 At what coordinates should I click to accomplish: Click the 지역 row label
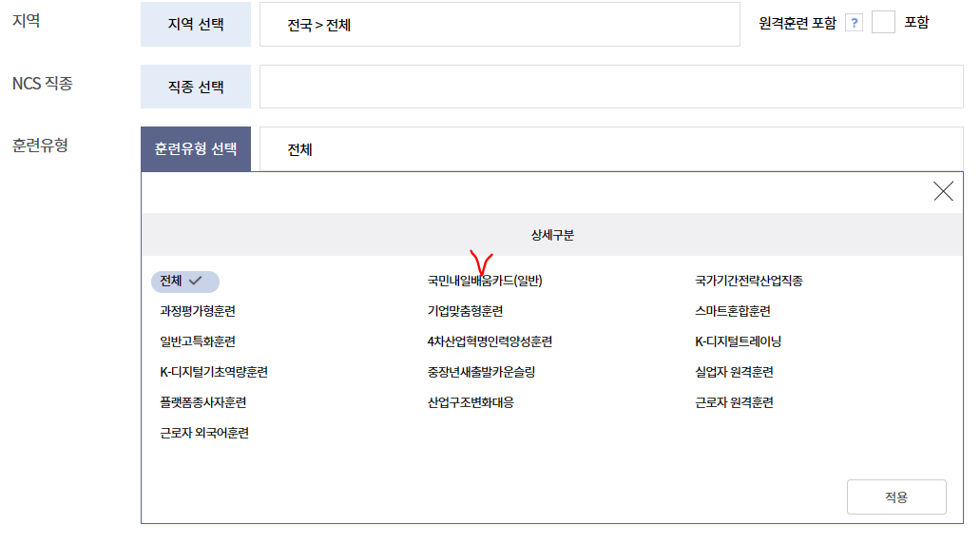27,21
